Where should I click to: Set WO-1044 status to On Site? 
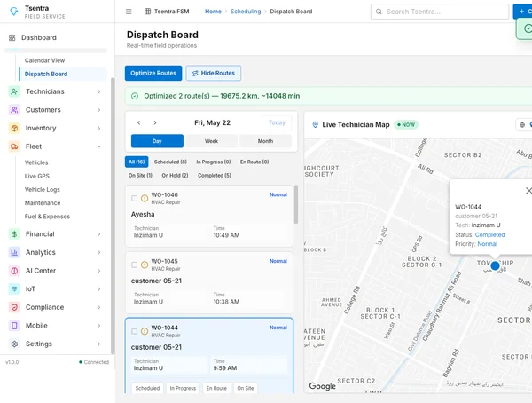(x=246, y=389)
